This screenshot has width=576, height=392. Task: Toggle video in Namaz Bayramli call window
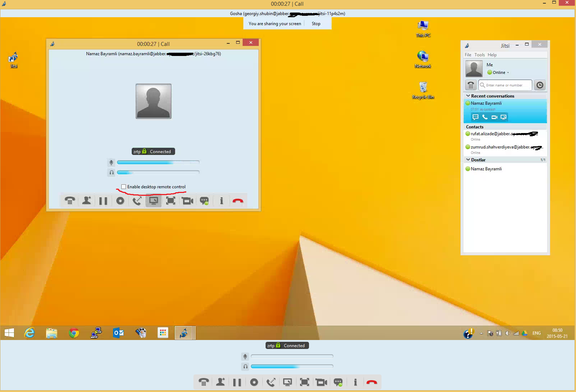point(187,201)
